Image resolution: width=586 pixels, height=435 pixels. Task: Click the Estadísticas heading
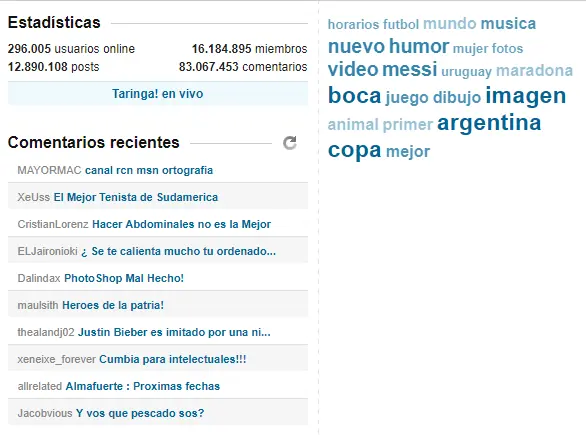[x=54, y=22]
